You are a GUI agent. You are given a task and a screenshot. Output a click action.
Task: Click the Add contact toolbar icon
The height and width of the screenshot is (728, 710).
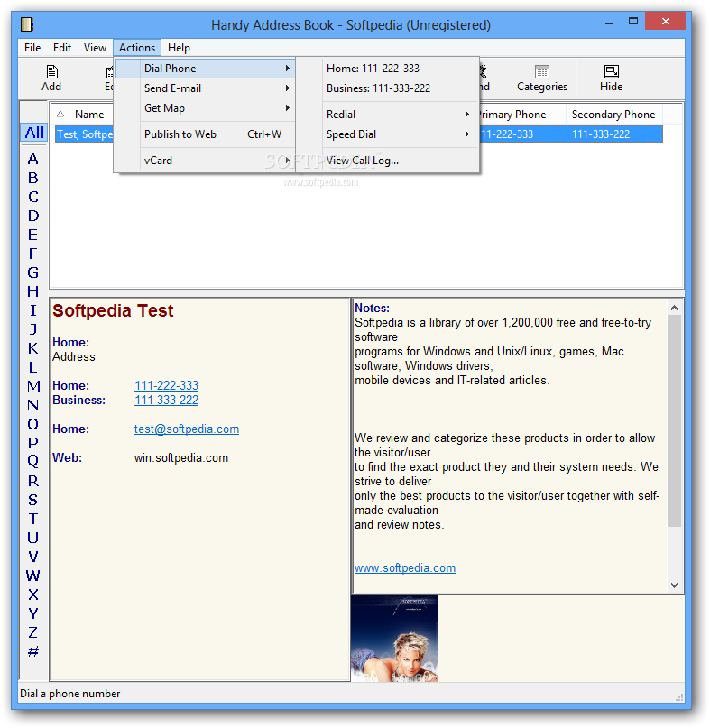tap(51, 78)
